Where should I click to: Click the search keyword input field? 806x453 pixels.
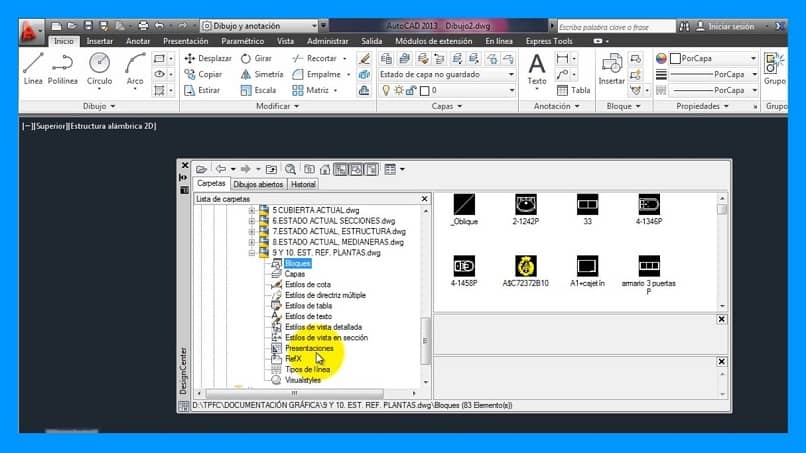coord(616,27)
